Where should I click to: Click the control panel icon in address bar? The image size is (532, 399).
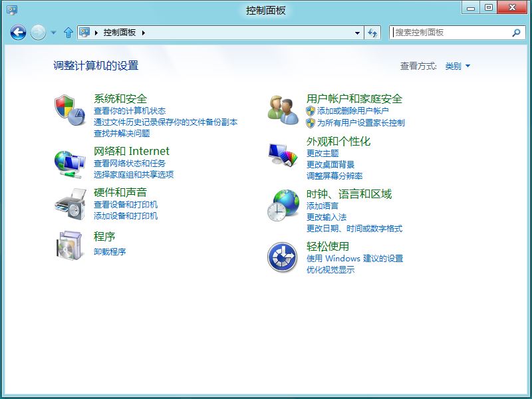[x=84, y=32]
